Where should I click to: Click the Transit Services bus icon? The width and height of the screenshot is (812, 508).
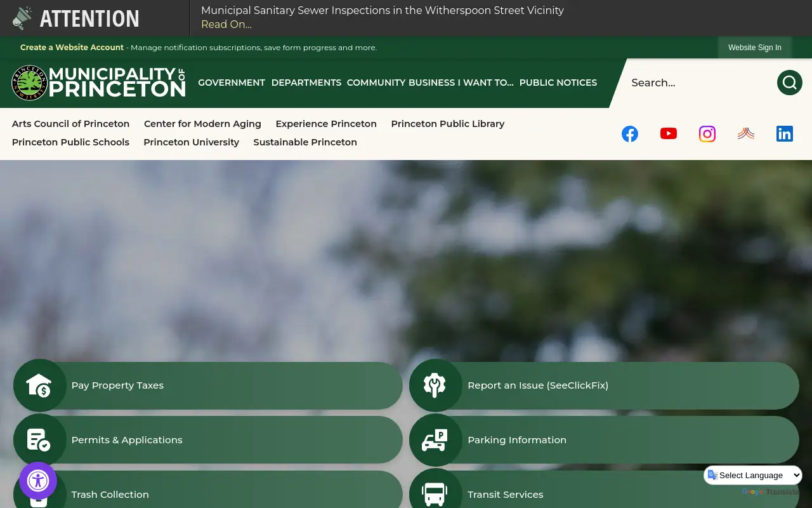click(x=435, y=493)
